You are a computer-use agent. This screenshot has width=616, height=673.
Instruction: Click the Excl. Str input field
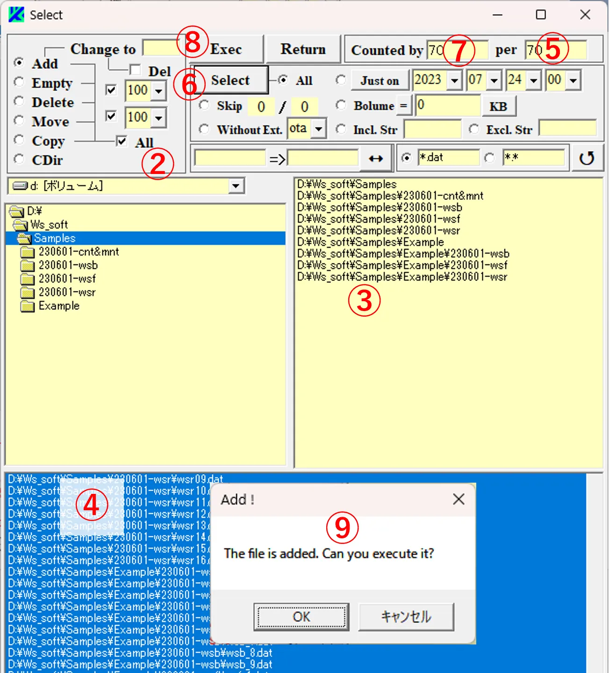coord(567,128)
